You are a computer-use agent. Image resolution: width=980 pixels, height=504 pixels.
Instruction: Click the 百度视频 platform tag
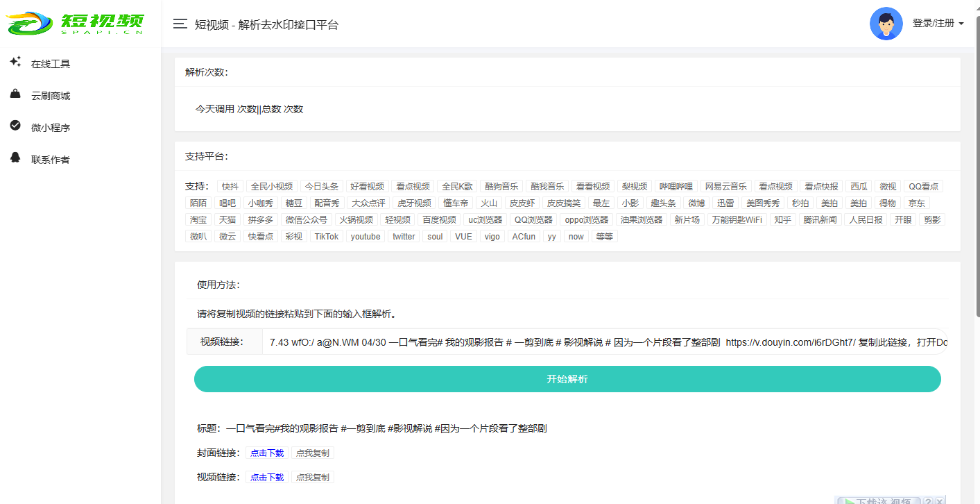click(440, 220)
